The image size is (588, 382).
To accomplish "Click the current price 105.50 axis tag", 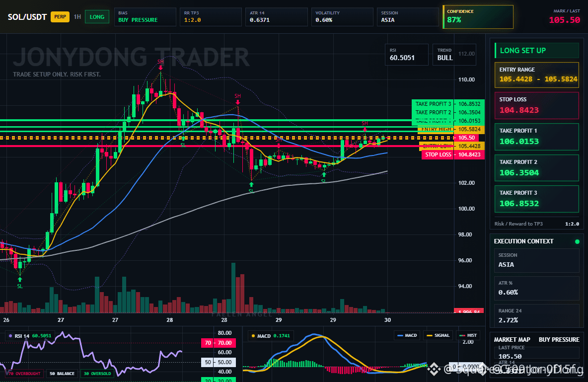I will point(466,138).
